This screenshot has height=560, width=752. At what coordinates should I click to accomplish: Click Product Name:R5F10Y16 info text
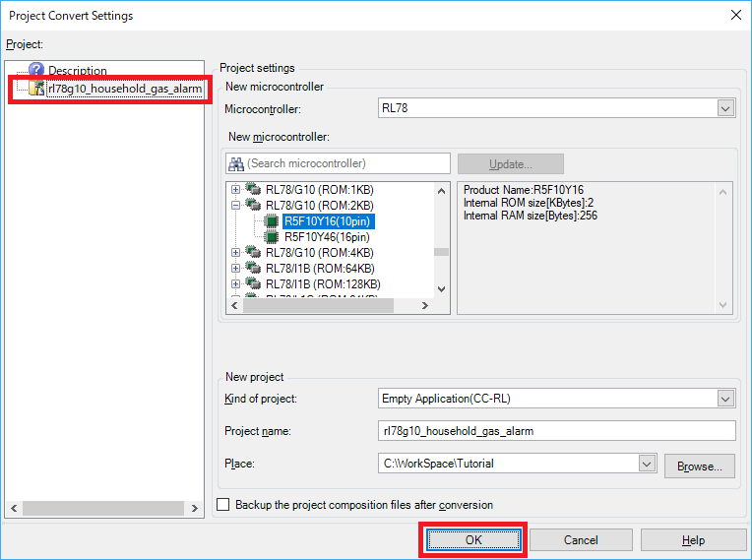pyautogui.click(x=524, y=190)
